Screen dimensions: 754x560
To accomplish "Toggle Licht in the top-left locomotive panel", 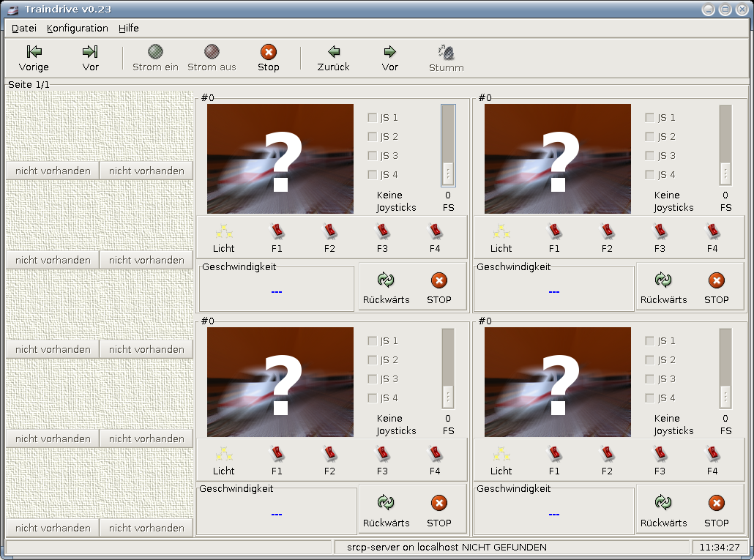I will (224, 233).
